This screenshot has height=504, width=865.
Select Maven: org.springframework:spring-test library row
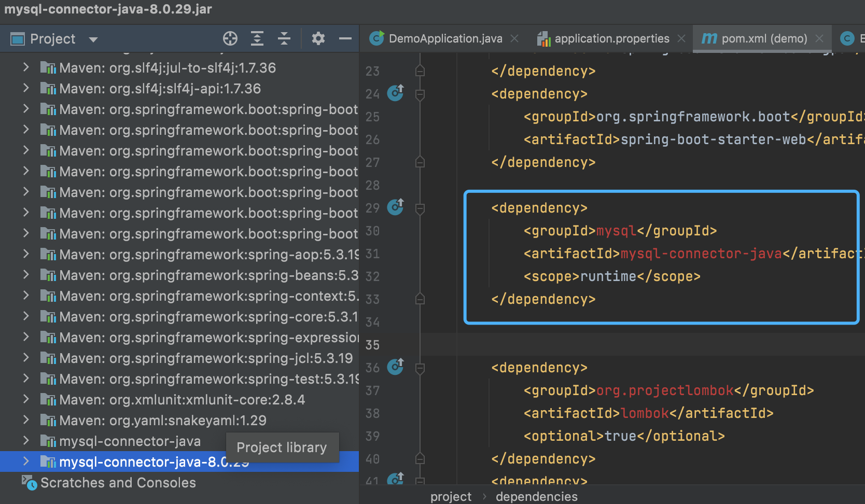point(179,379)
